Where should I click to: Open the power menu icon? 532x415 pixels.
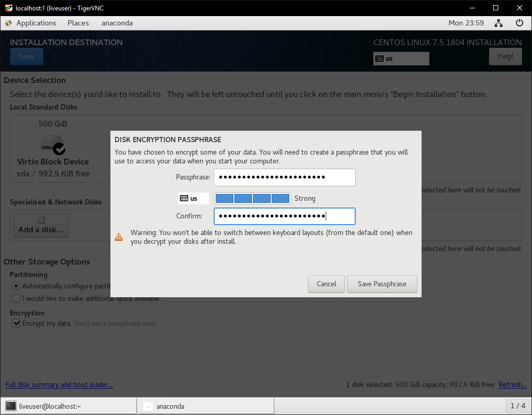(x=519, y=23)
